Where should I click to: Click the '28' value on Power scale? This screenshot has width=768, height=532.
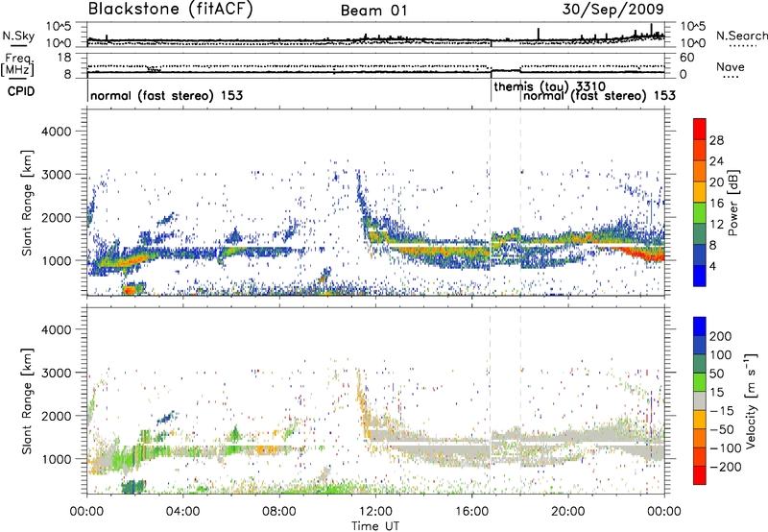716,140
